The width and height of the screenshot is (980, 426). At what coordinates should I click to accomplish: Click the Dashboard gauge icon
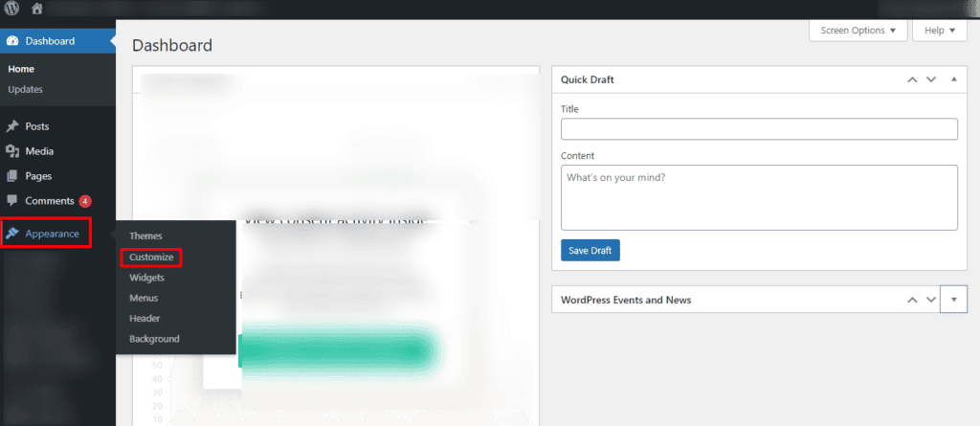(x=12, y=41)
